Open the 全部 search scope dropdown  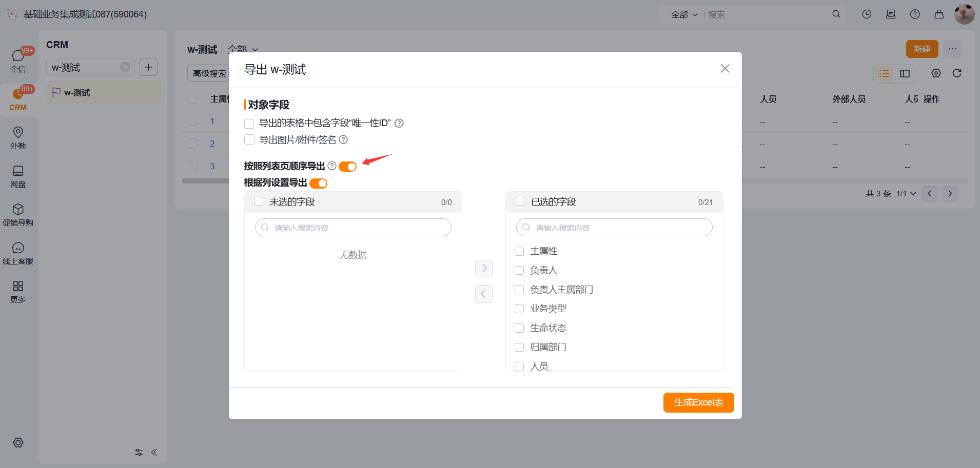pyautogui.click(x=684, y=14)
